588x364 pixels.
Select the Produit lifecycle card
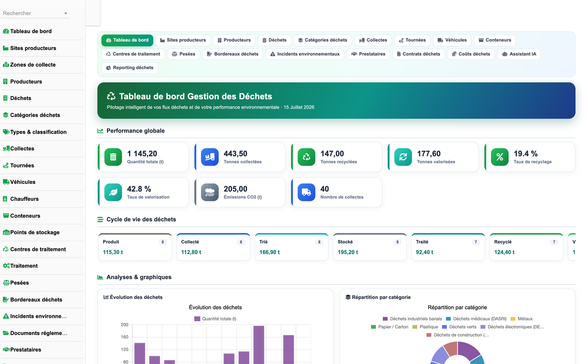coord(135,247)
